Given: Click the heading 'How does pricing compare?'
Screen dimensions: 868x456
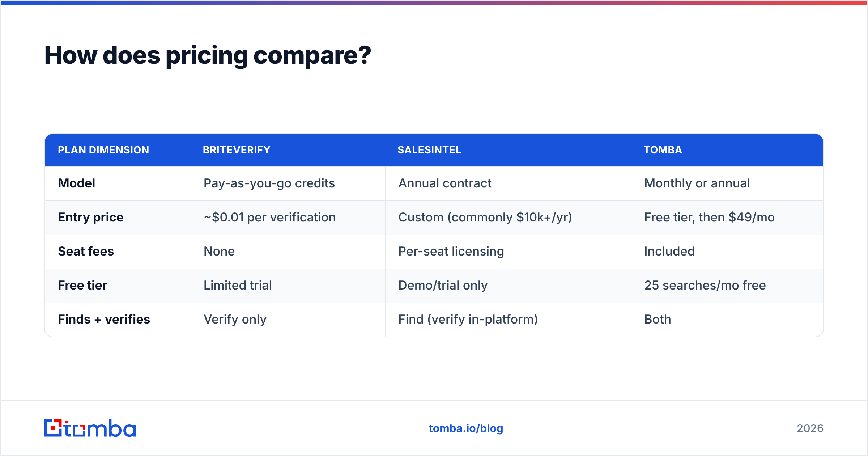Looking at the screenshot, I should pos(208,56).
